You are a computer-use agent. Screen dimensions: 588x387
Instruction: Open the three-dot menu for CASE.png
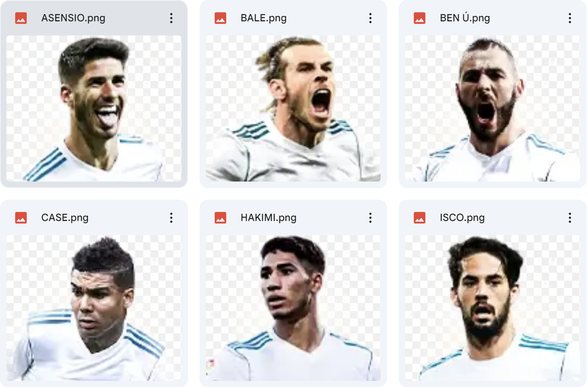(171, 218)
